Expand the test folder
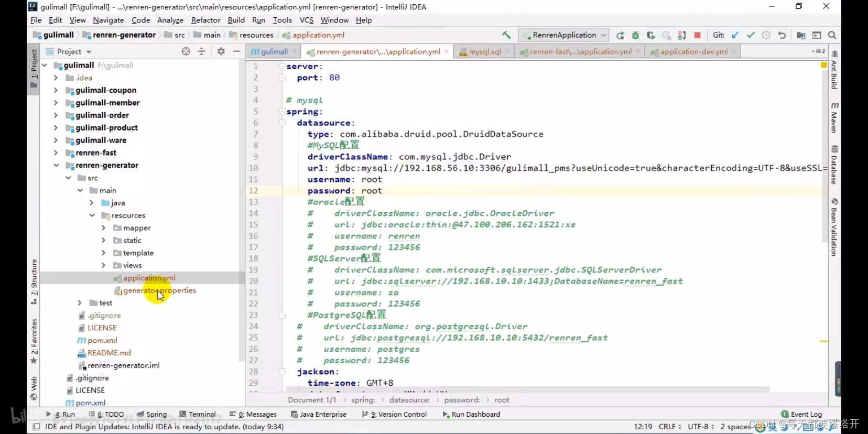The height and width of the screenshot is (434, 868). point(80,303)
